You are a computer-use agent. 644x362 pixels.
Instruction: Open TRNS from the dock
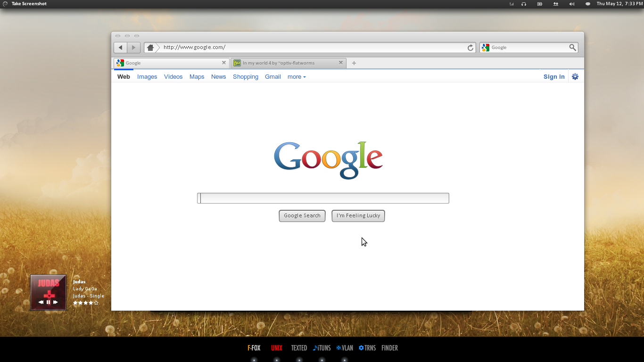coord(367,348)
